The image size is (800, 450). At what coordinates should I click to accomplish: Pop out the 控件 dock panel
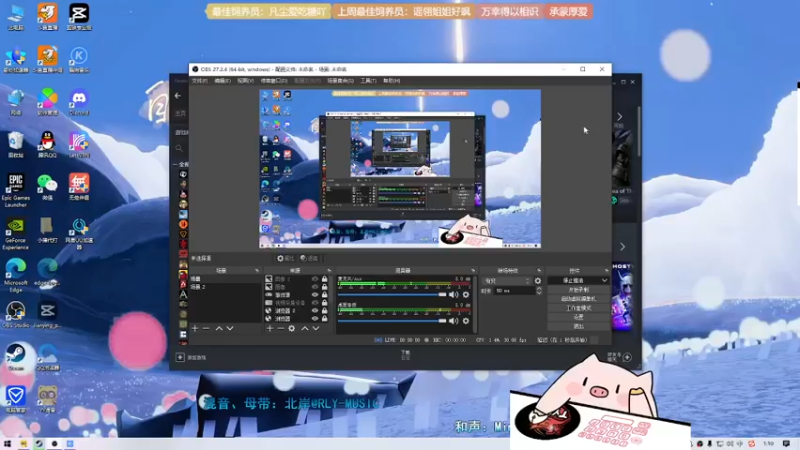pos(607,270)
